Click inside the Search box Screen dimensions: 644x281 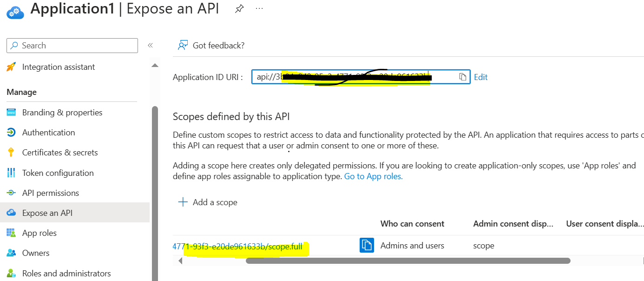(x=72, y=45)
